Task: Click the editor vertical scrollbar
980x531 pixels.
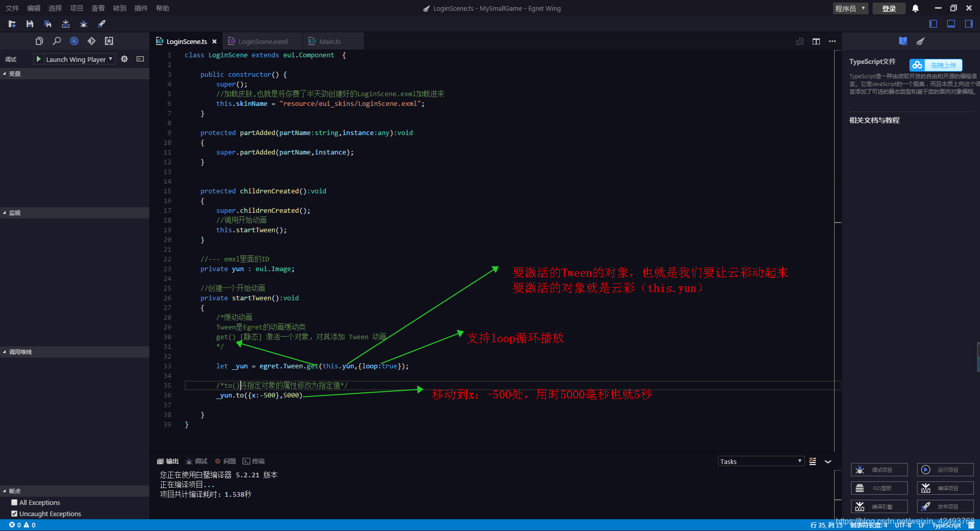Action: (838, 251)
